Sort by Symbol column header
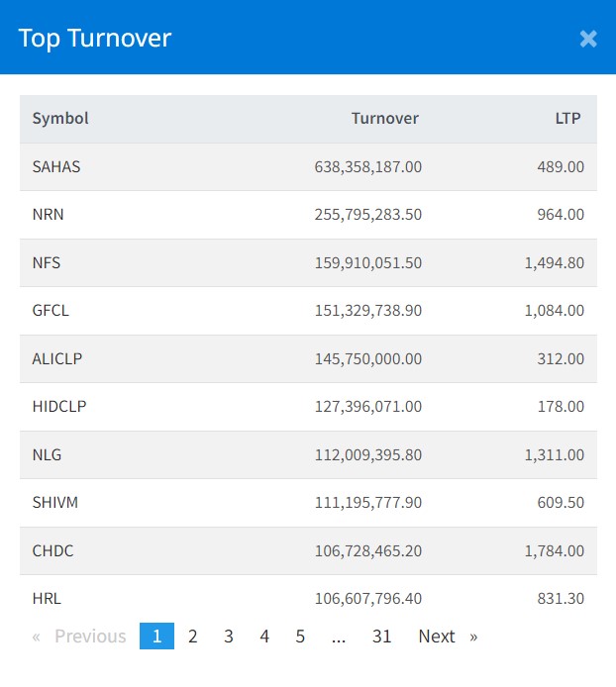Viewport: 616px width, 687px height. point(60,119)
